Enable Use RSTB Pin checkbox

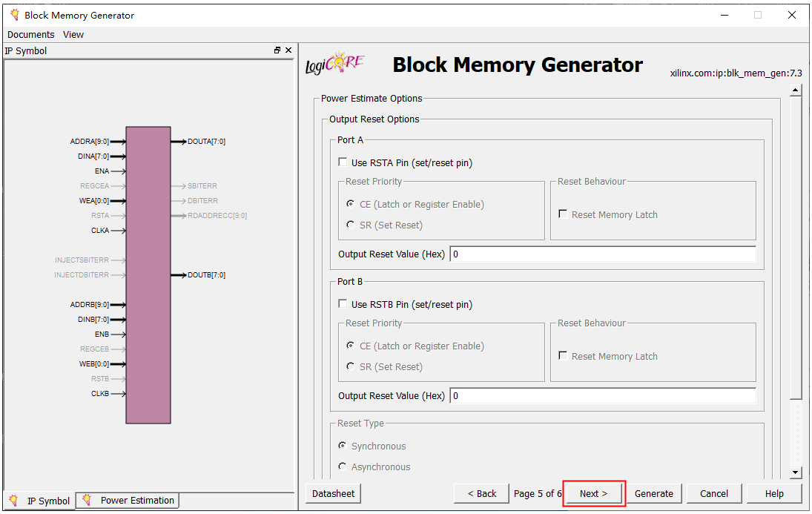(x=343, y=304)
